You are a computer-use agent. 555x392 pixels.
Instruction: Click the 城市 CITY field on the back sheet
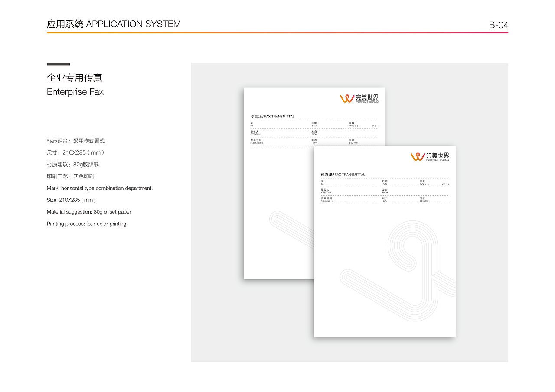[314, 142]
